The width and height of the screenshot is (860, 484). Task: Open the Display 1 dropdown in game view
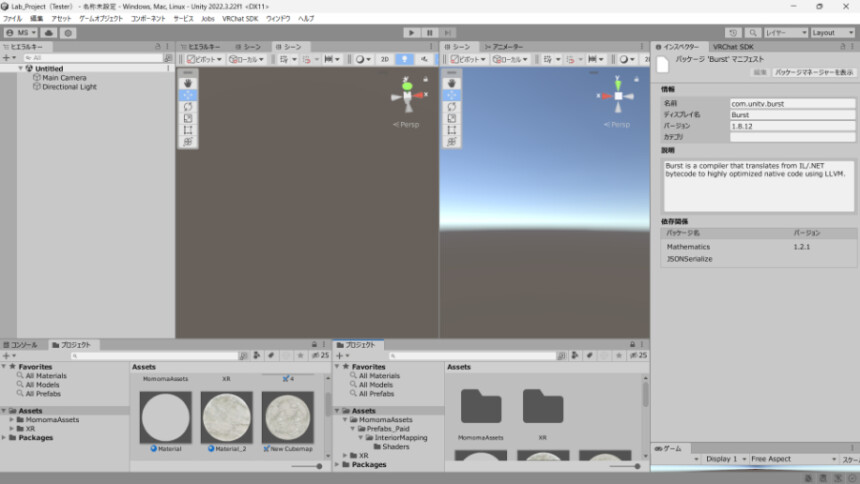[726, 459]
